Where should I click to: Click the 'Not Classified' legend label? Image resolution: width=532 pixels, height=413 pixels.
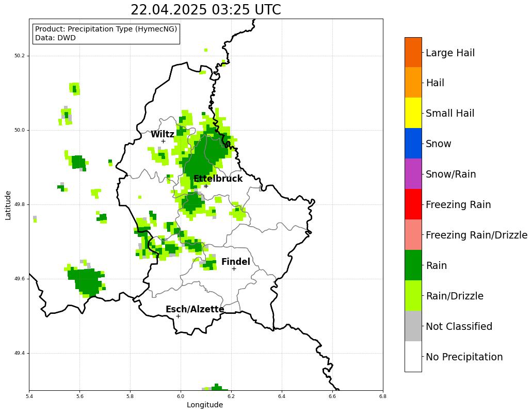(x=459, y=326)
